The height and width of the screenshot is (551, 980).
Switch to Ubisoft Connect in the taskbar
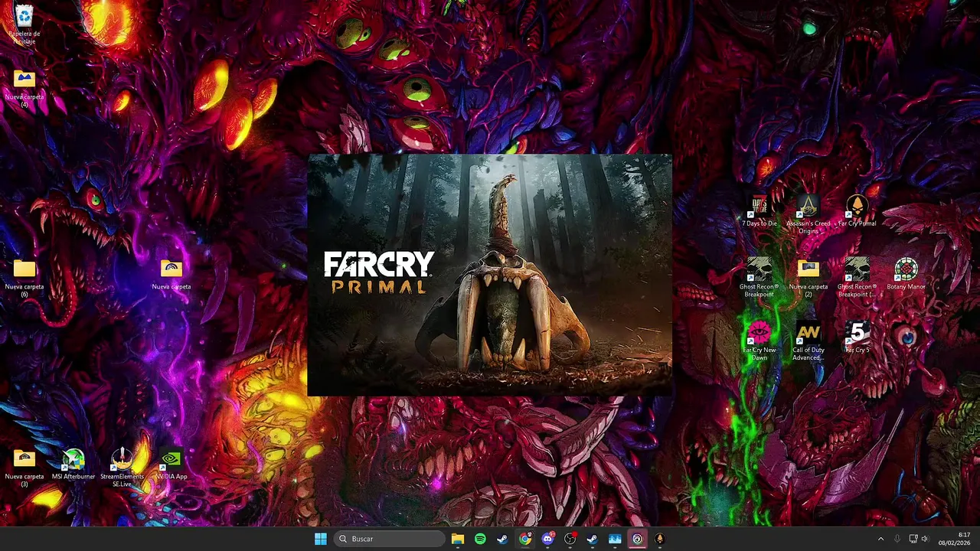(637, 539)
